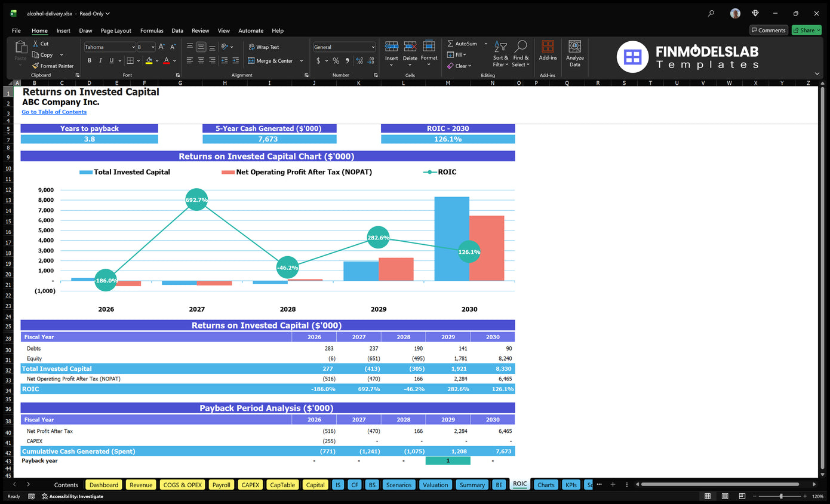830x504 pixels.
Task: Apply percent style formatting
Action: pos(336,61)
